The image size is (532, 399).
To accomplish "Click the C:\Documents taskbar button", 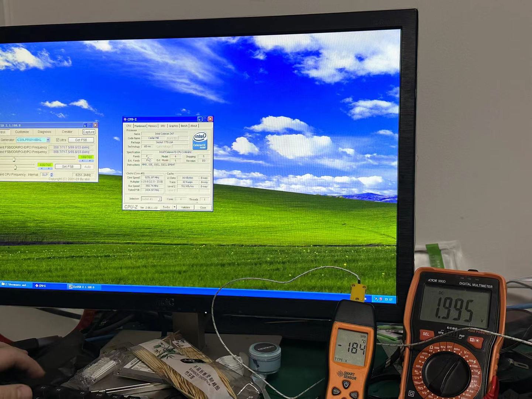I will tap(16, 285).
